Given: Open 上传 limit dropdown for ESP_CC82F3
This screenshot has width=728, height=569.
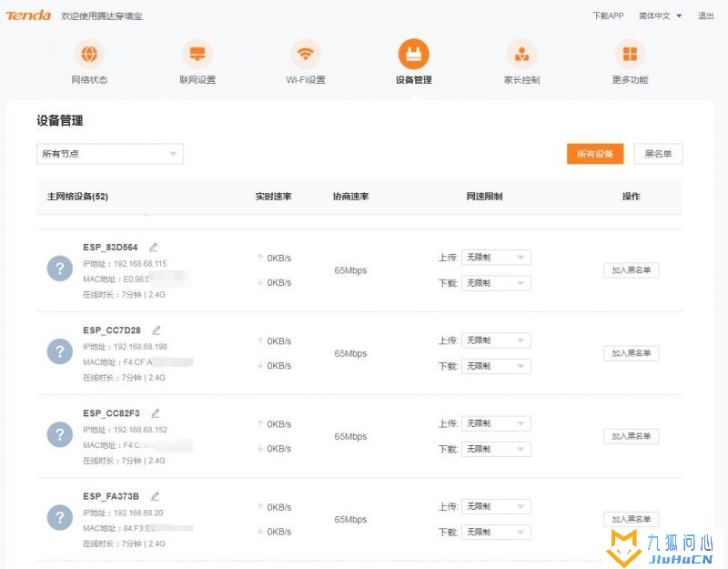Looking at the screenshot, I should pos(496,423).
